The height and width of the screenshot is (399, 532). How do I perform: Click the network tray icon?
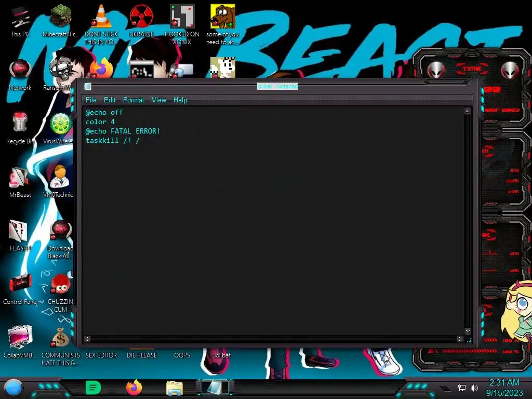[x=461, y=388]
